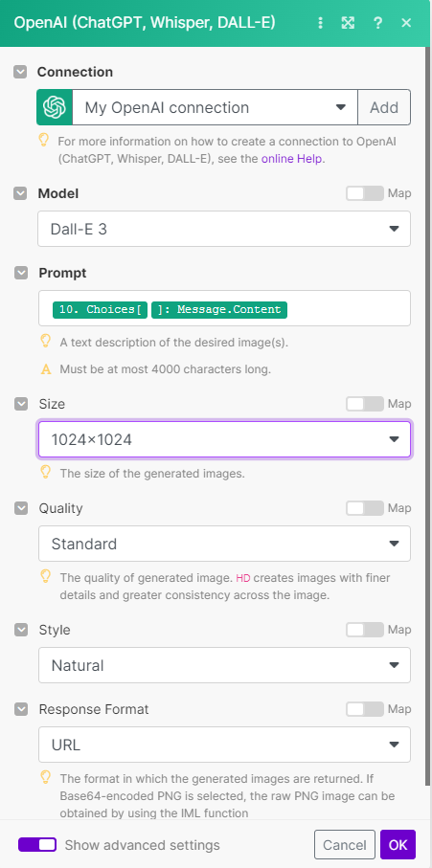Click the OpenAI logo beside the connection
The height and width of the screenshot is (868, 432).
[x=55, y=107]
